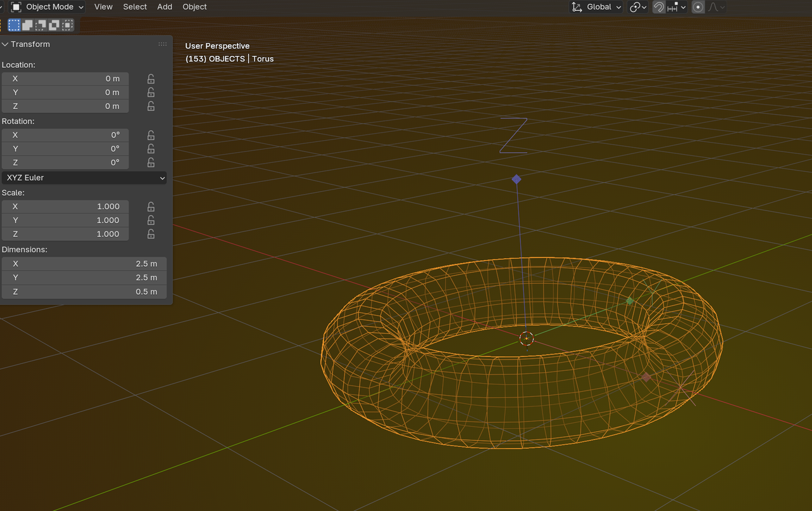Lock the Location Y axis
812x511 pixels.
(151, 93)
